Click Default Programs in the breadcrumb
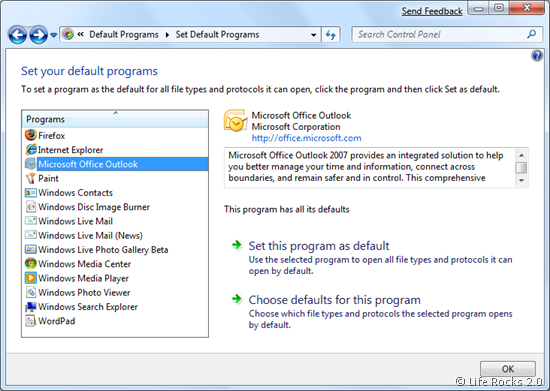 [124, 34]
